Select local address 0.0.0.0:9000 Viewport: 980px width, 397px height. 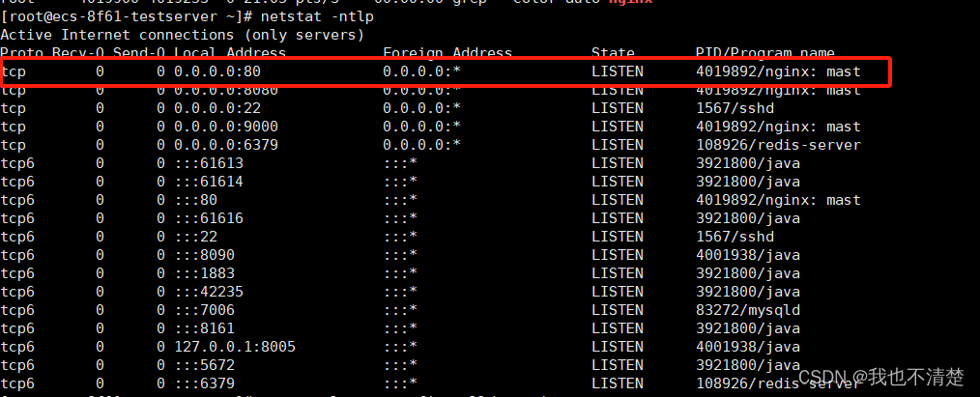click(x=226, y=127)
